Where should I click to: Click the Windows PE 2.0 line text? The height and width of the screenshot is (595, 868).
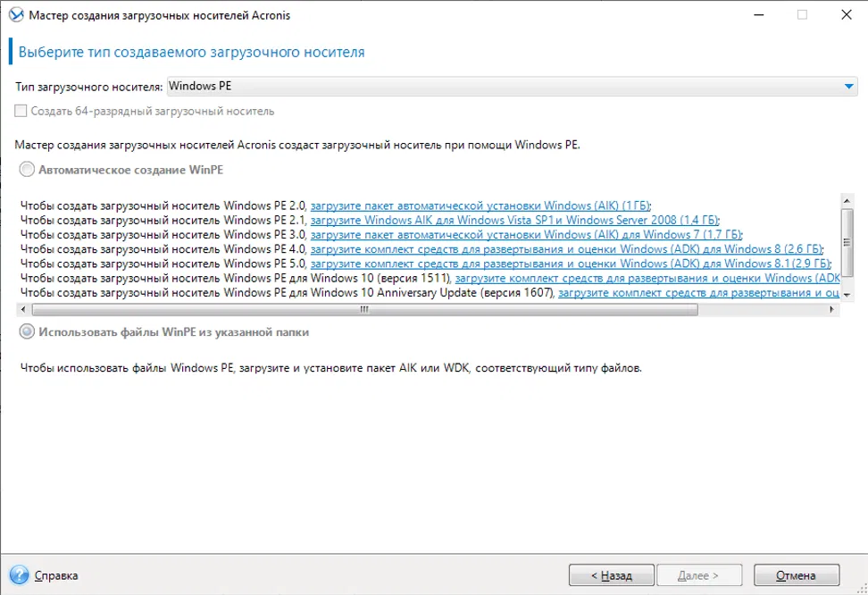163,205
